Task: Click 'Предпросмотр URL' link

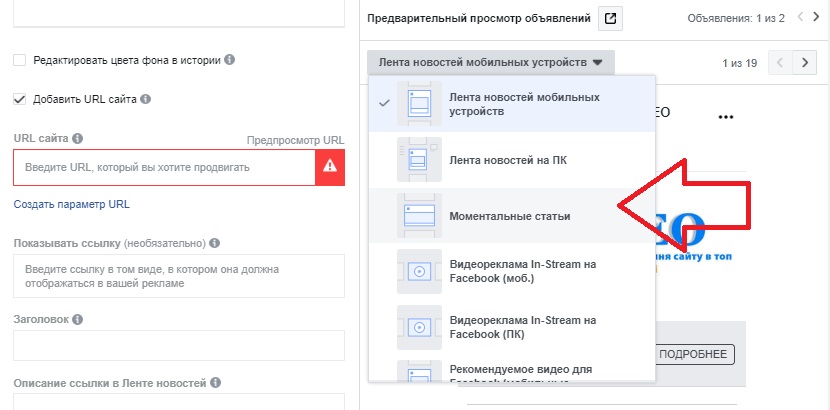Action: pyautogui.click(x=295, y=140)
